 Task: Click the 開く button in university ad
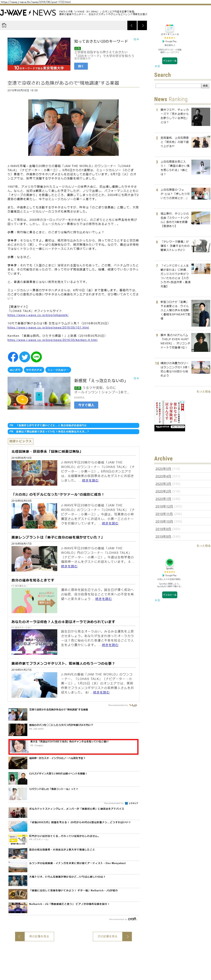pyautogui.click(x=81, y=66)
